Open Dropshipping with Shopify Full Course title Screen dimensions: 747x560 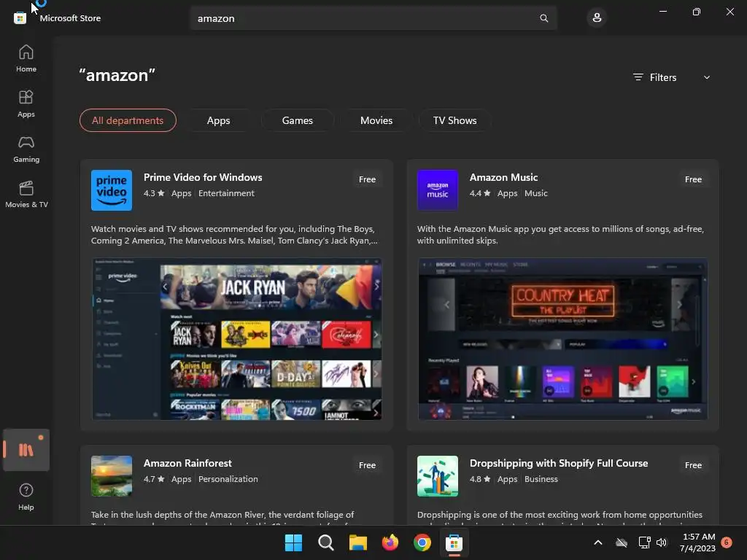click(559, 463)
